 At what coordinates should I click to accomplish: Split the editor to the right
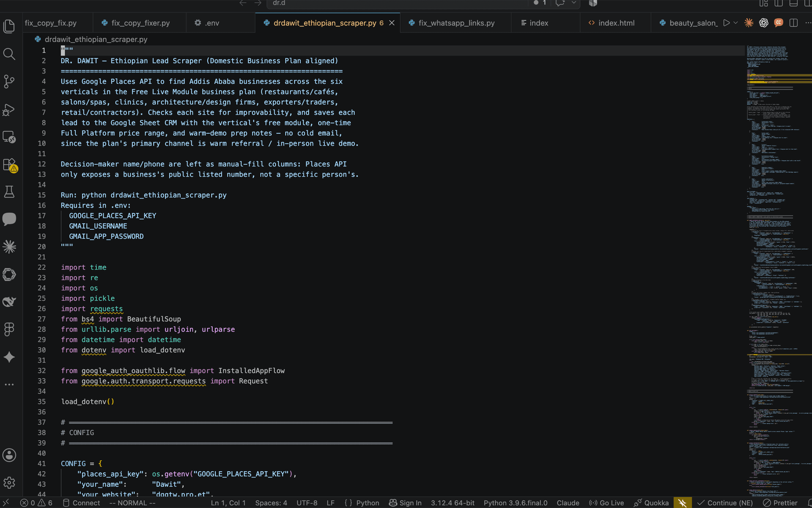coord(793,23)
